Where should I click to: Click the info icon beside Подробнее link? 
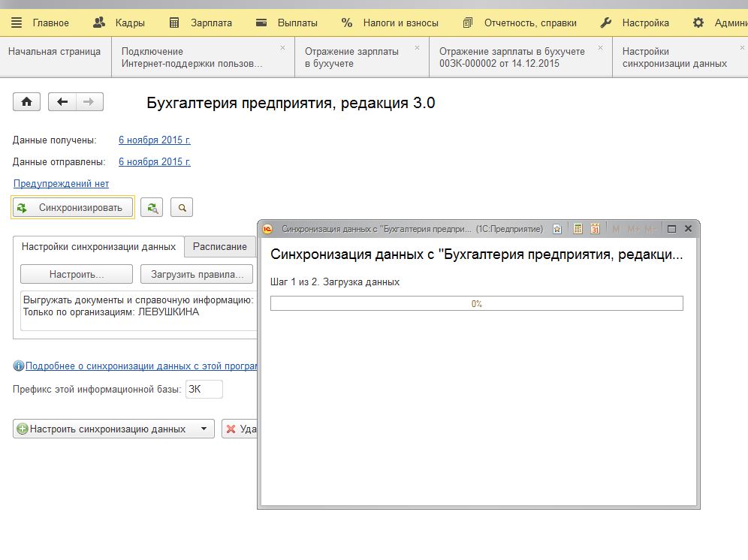(x=19, y=366)
